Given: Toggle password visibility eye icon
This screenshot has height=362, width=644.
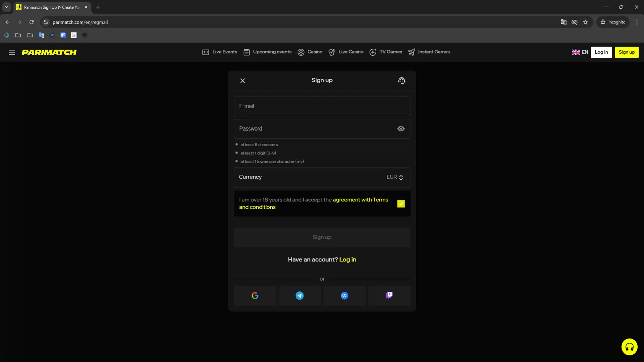Looking at the screenshot, I should (x=401, y=129).
